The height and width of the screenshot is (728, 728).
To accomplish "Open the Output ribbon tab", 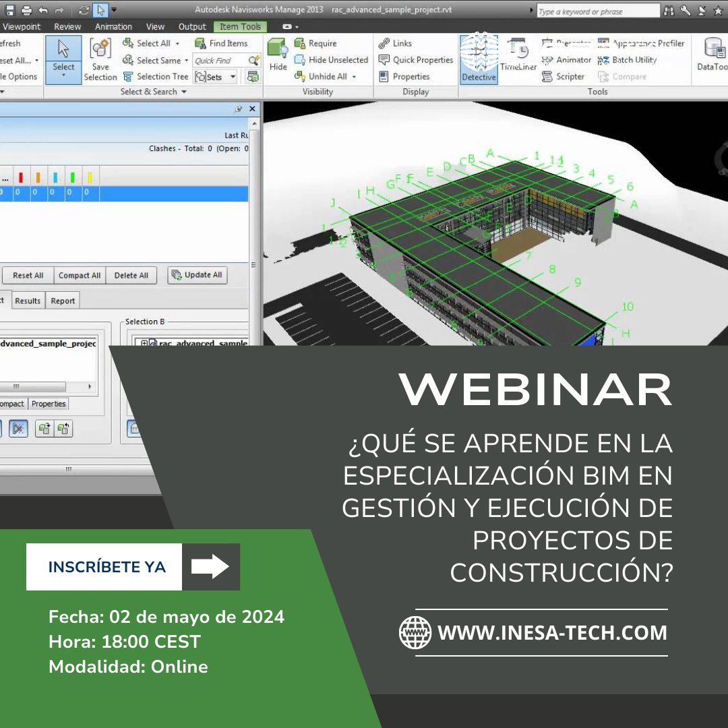I will point(191,26).
